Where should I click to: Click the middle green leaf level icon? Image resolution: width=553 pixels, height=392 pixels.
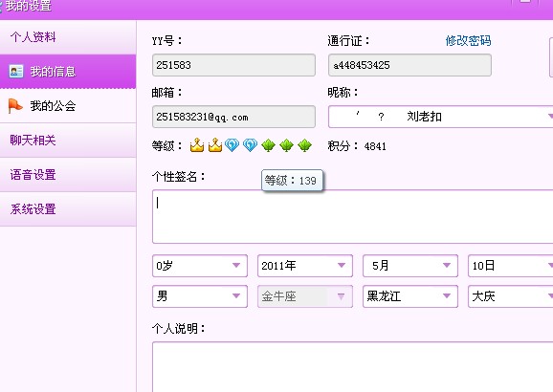(286, 145)
